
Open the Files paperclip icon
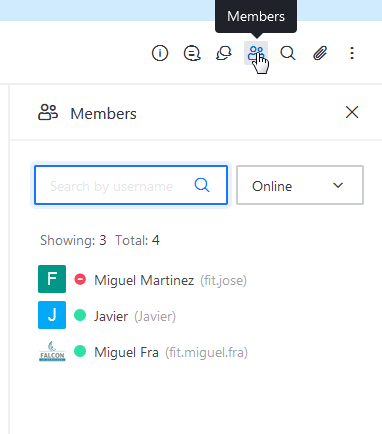tap(320, 53)
